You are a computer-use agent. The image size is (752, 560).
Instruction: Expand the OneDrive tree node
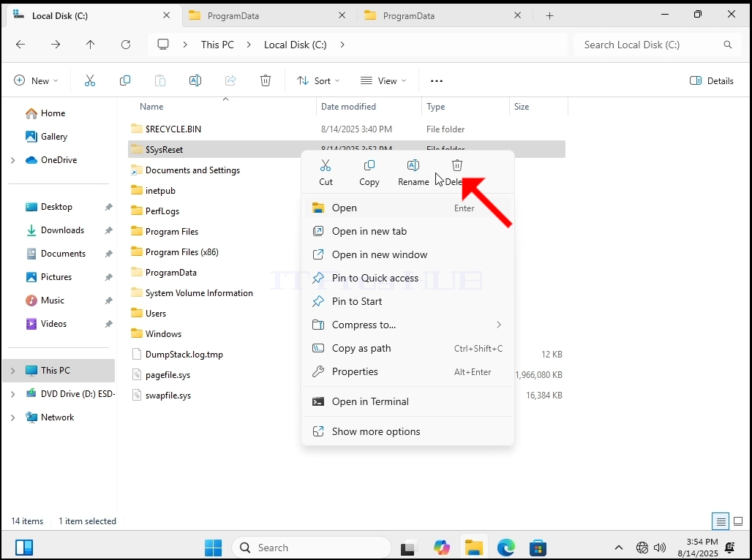(13, 160)
